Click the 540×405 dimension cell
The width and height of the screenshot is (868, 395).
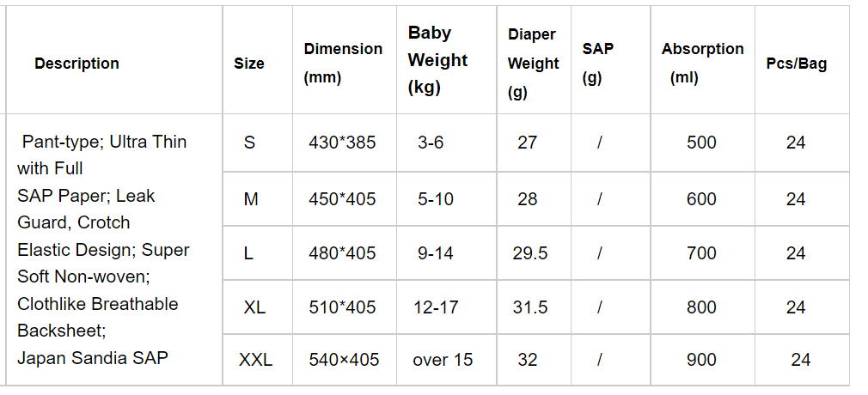coord(344,360)
